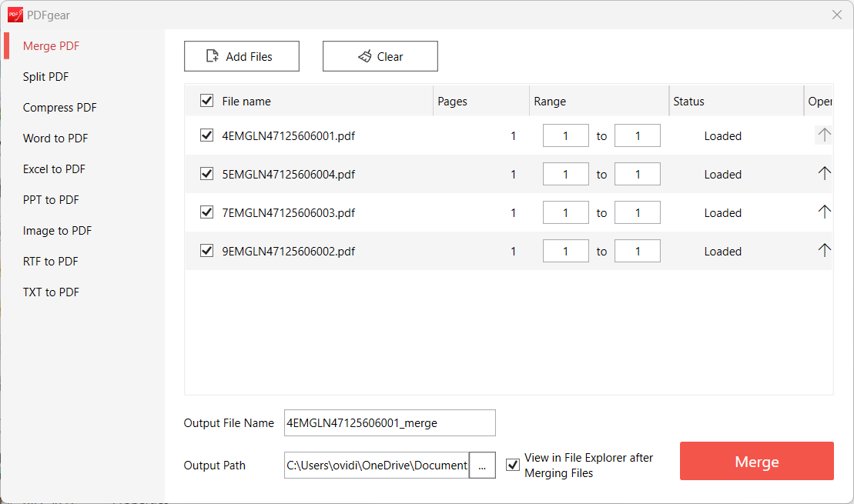Disable View in File Explorer after Merging Files

click(513, 464)
